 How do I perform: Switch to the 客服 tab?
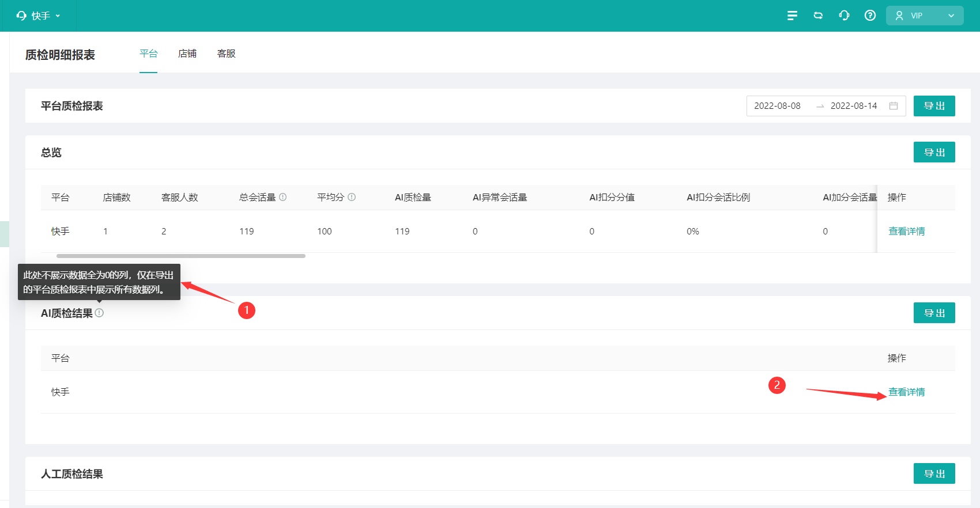226,54
